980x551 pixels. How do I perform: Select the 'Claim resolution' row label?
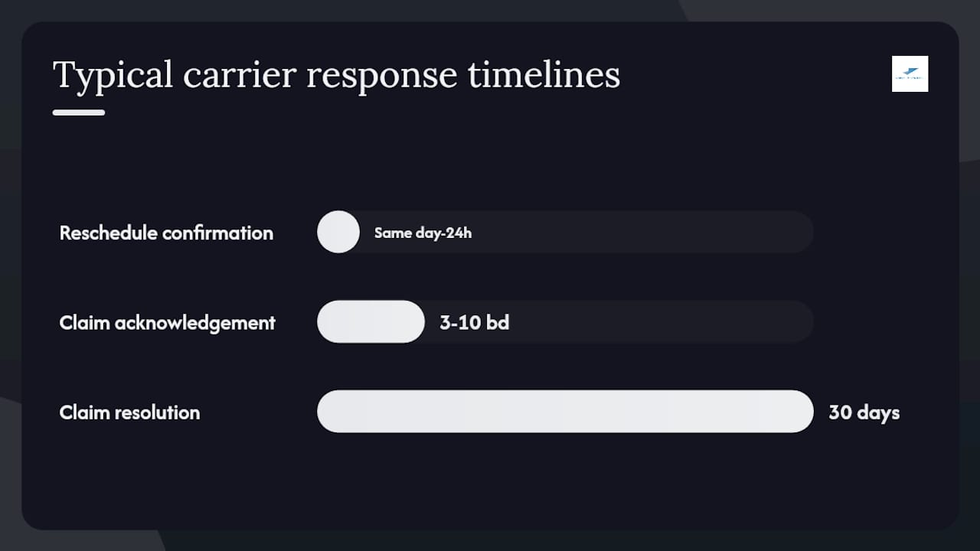click(x=129, y=412)
